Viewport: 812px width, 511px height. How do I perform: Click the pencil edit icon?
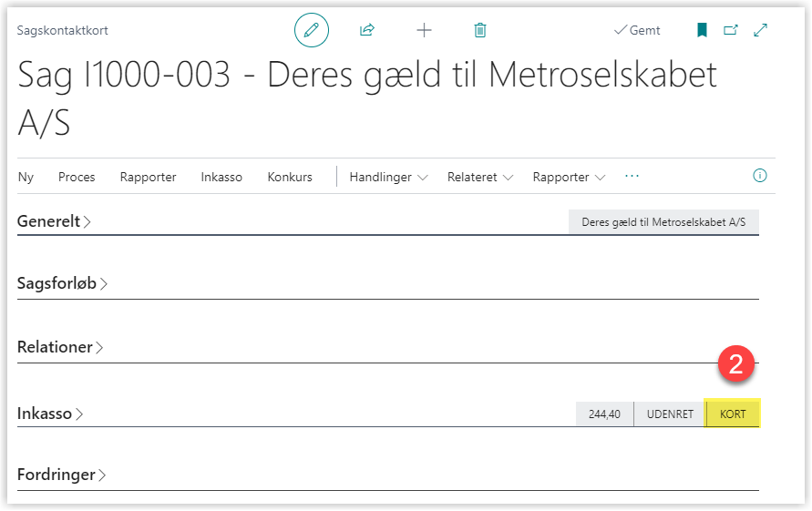pyautogui.click(x=311, y=30)
